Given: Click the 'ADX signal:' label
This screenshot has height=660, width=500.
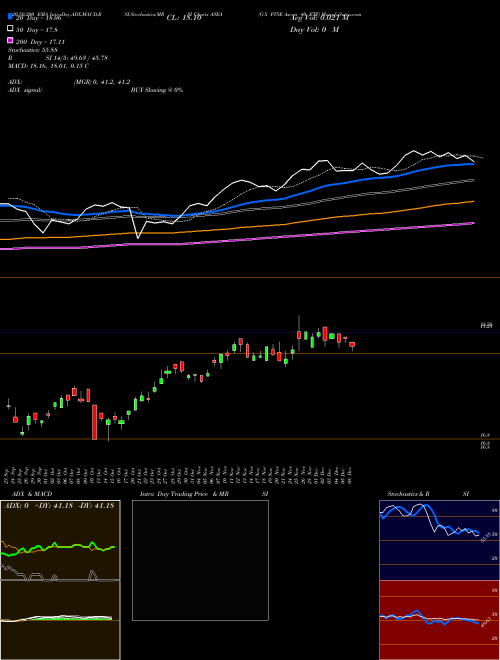Looking at the screenshot, I should [x=25, y=90].
